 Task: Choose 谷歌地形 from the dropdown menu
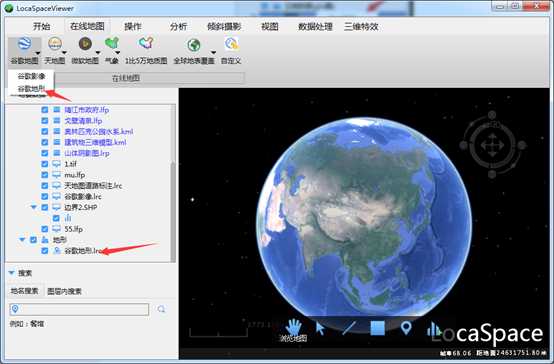click(31, 89)
